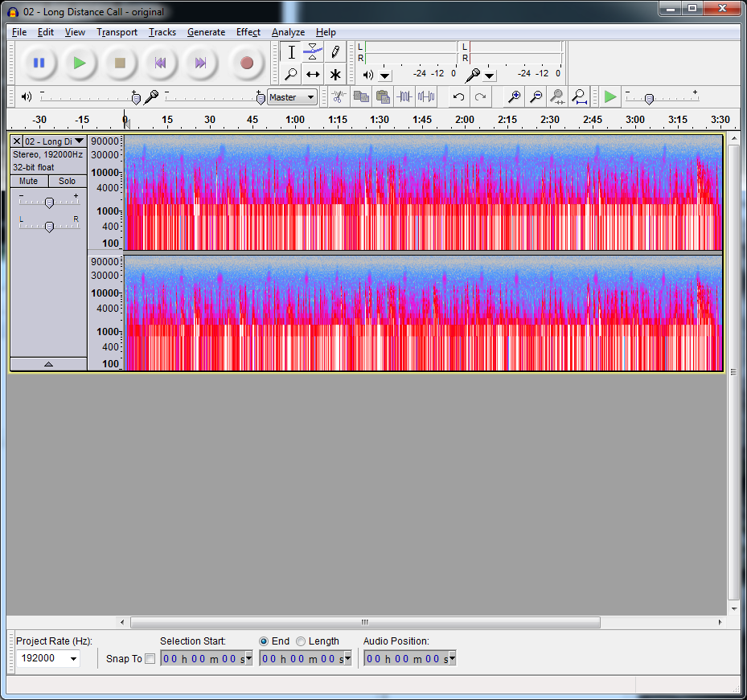747x700 pixels.
Task: Open the Effect menu
Action: [x=248, y=32]
